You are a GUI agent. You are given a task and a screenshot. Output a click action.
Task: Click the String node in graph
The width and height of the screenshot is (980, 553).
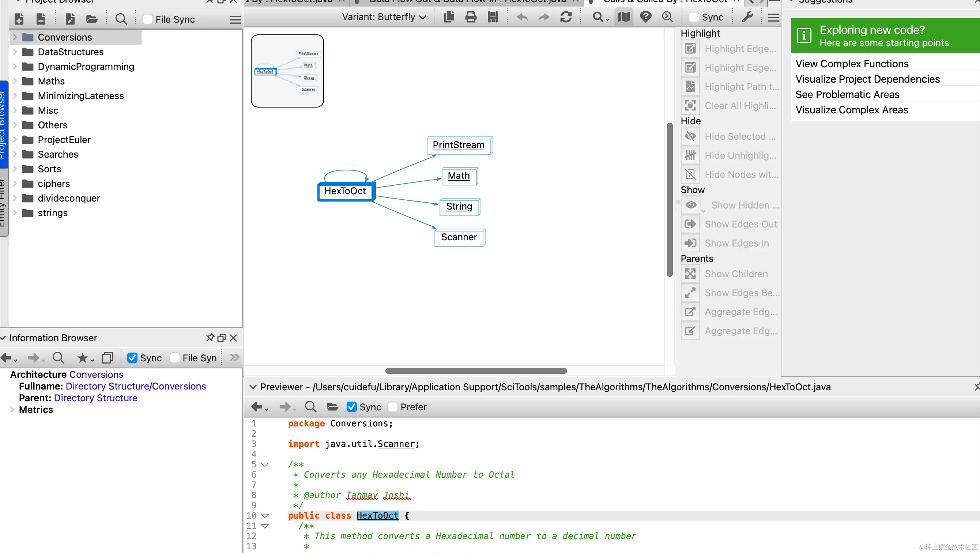pos(459,206)
